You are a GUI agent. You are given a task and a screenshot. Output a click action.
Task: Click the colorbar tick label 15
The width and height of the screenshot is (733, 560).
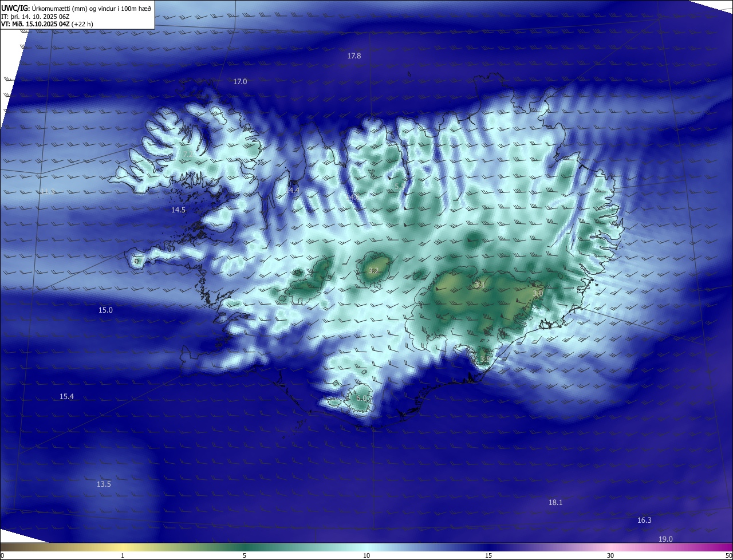pyautogui.click(x=488, y=555)
